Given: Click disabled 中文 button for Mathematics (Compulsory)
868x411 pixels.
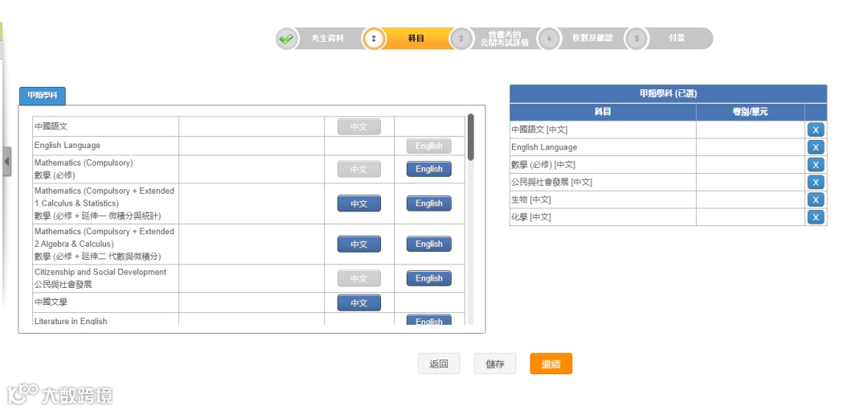Looking at the screenshot, I should click(x=358, y=169).
